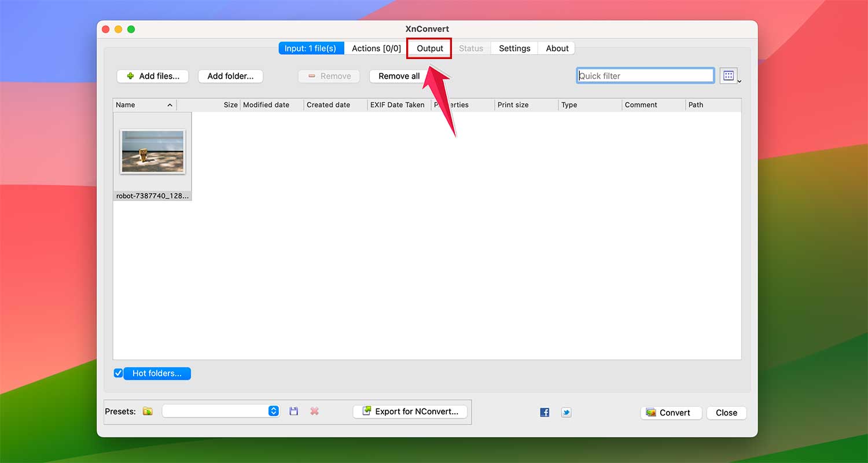Open XnConvert's Facebook page icon
The height and width of the screenshot is (463, 868).
(544, 412)
